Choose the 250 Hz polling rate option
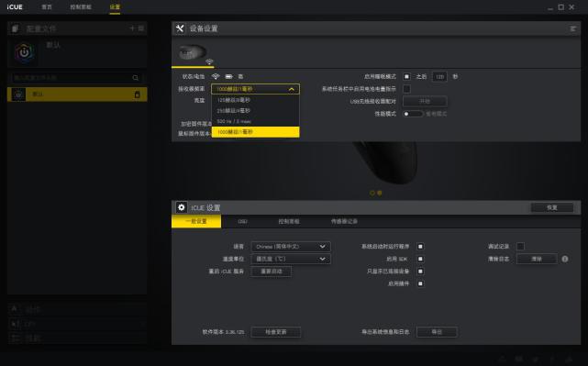The height and width of the screenshot is (366, 588). [x=255, y=111]
